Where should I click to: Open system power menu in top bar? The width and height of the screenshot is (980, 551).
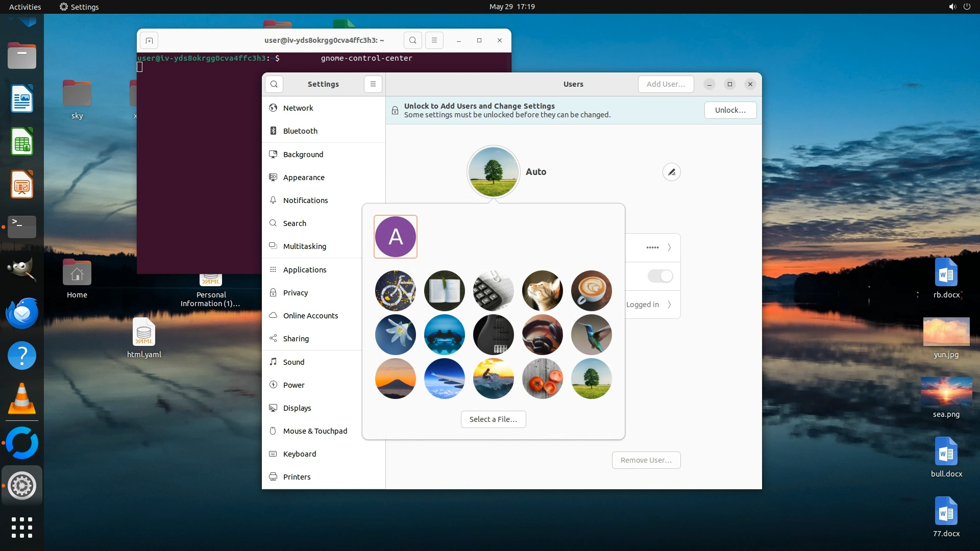[x=967, y=7]
